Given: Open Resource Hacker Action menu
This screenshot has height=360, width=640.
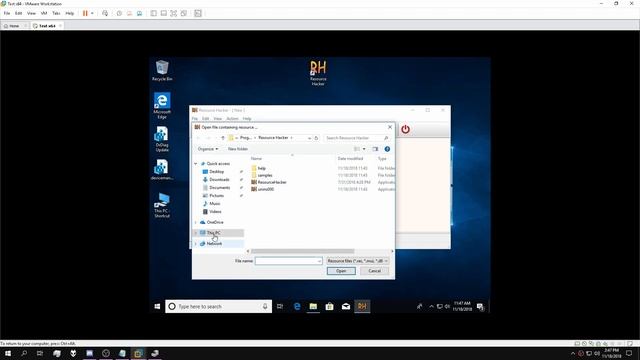Looking at the screenshot, I should point(232,119).
